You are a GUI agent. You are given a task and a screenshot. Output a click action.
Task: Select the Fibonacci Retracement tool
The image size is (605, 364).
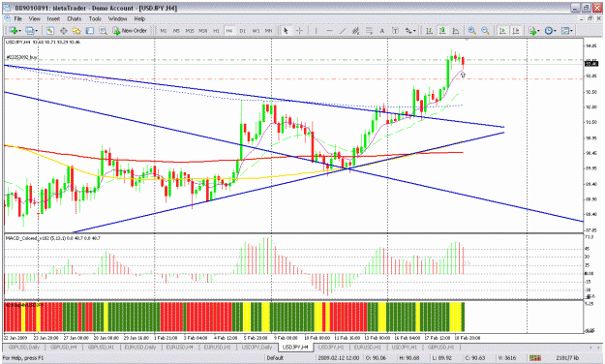pos(369,30)
